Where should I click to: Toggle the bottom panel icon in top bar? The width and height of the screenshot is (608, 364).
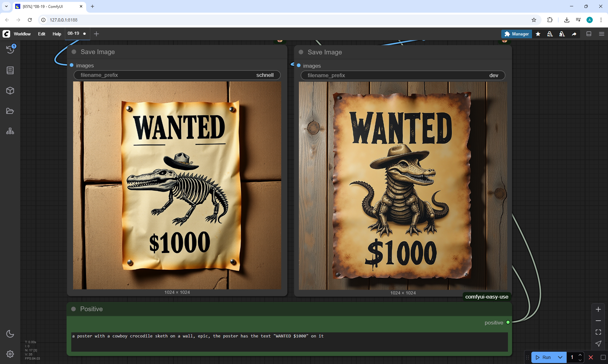click(589, 34)
